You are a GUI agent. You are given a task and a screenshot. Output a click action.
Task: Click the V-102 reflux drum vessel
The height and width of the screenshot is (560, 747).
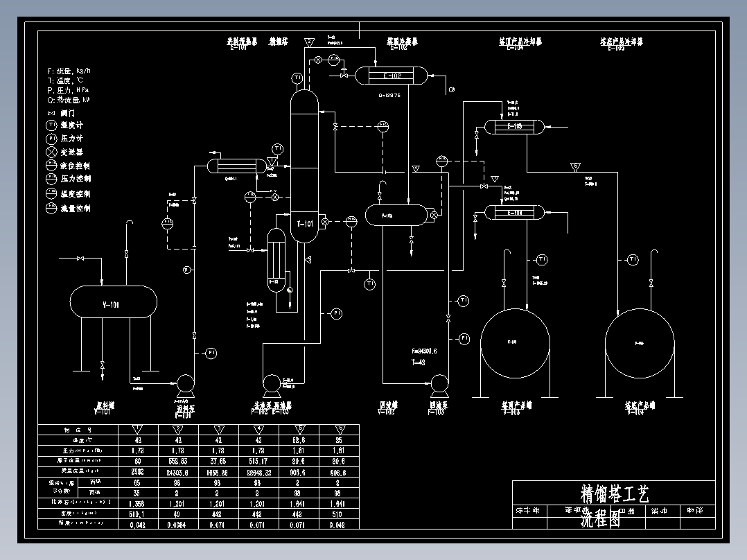[396, 215]
